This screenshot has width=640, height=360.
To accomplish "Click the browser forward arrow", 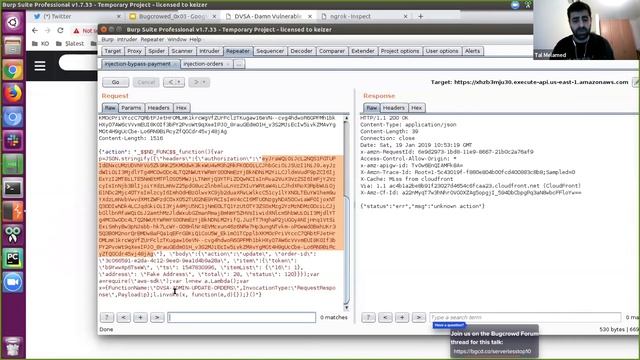I will click(47, 31).
